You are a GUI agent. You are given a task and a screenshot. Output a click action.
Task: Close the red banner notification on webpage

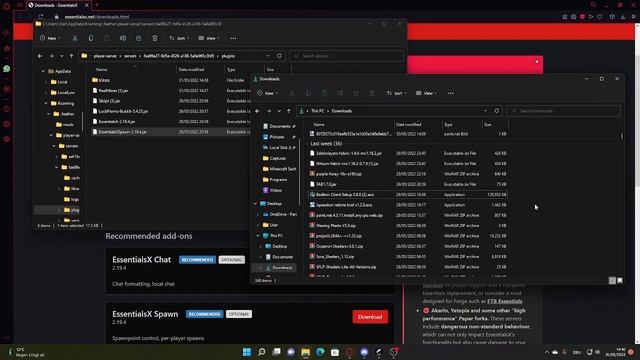[x=537, y=62]
